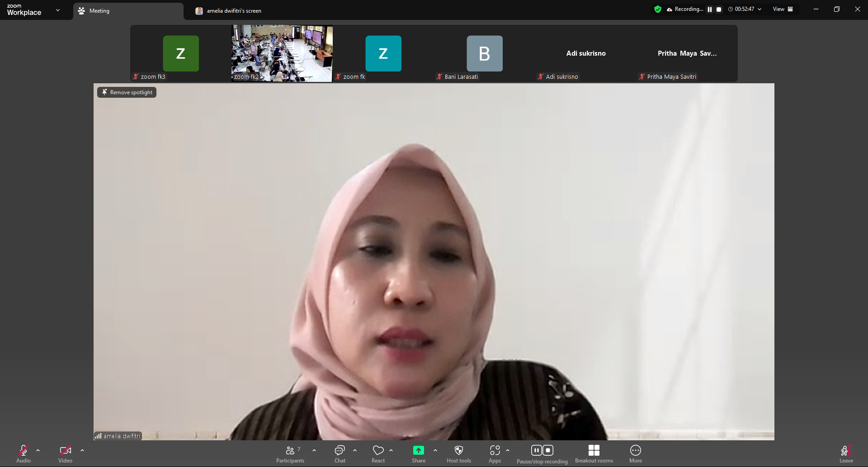The height and width of the screenshot is (467, 868).
Task: Click Remove spotlight button
Action: (x=127, y=92)
